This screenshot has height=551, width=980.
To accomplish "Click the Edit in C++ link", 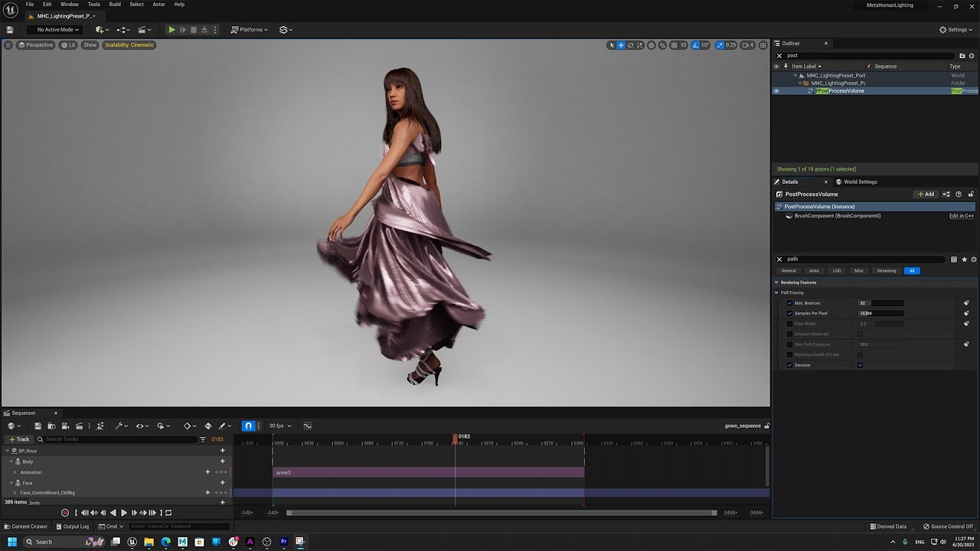I will coord(962,216).
